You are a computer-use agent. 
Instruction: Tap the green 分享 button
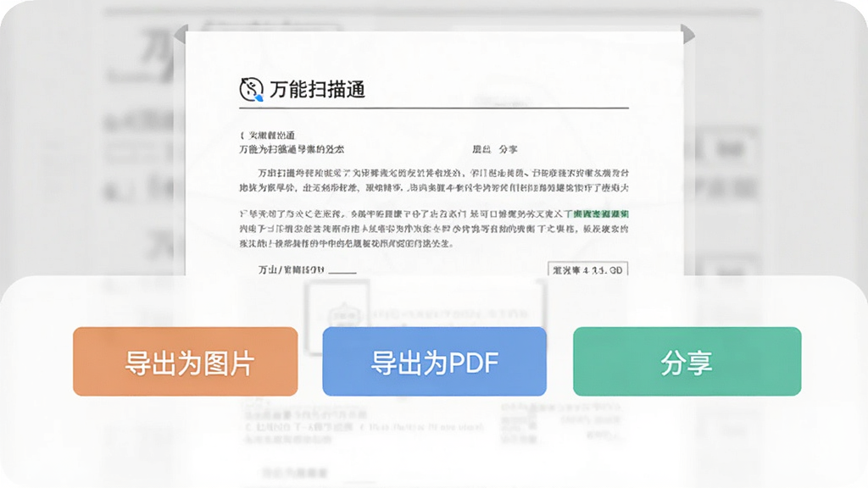tap(687, 361)
